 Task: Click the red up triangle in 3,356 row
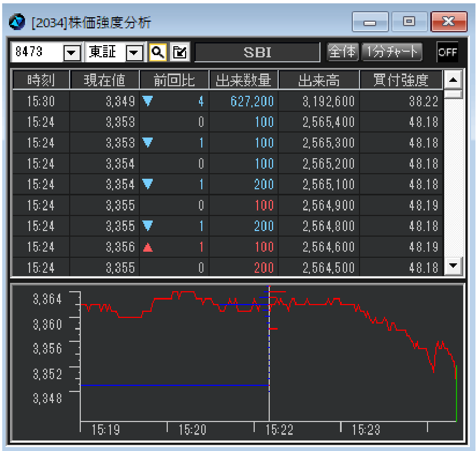pyautogui.click(x=148, y=247)
